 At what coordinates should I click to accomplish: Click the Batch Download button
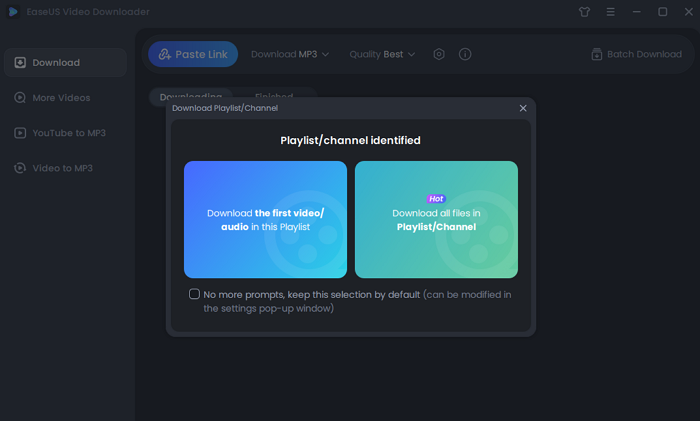coord(636,54)
